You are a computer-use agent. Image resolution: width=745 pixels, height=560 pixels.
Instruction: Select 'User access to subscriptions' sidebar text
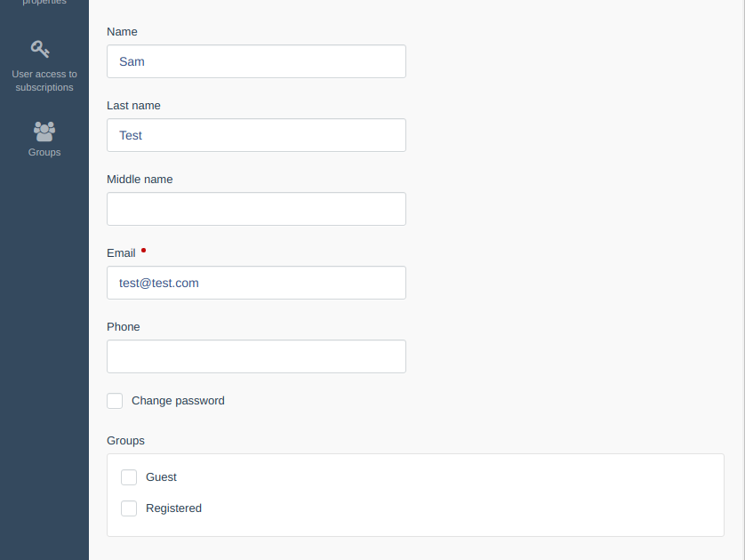point(44,81)
